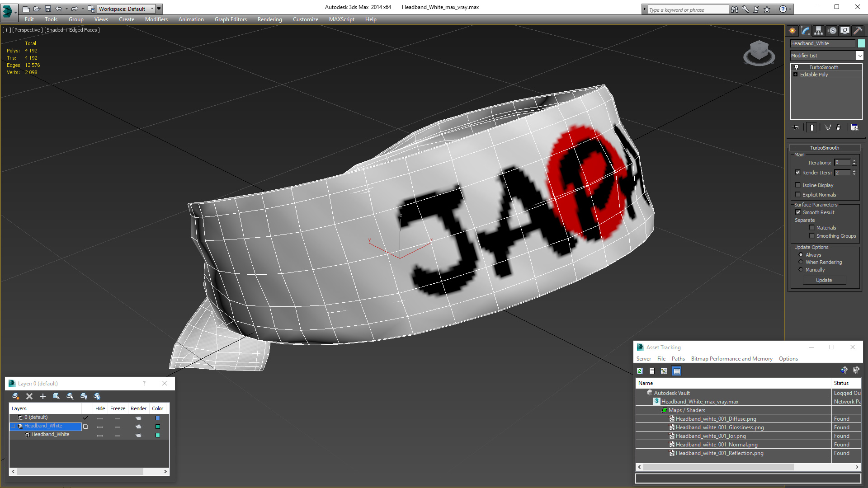The height and width of the screenshot is (488, 868).
Task: Toggle TurboSmooth lightbulb in modifier stack
Action: tap(797, 67)
